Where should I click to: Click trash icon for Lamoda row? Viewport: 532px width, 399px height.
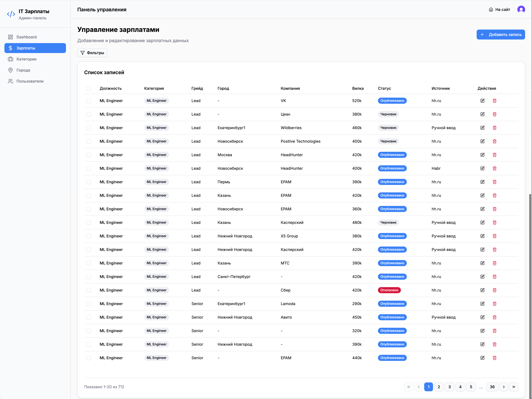pos(494,304)
